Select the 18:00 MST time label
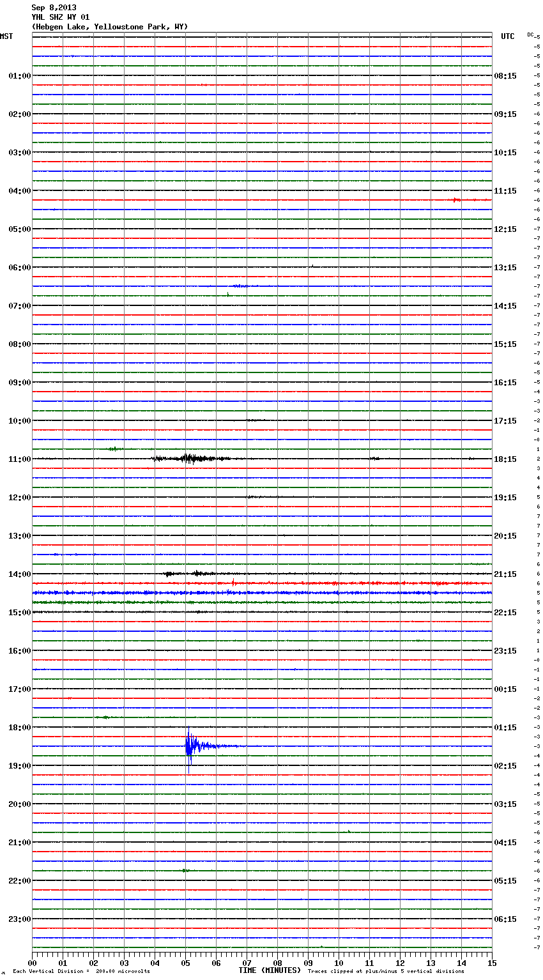The width and height of the screenshot is (543, 980). (19, 728)
